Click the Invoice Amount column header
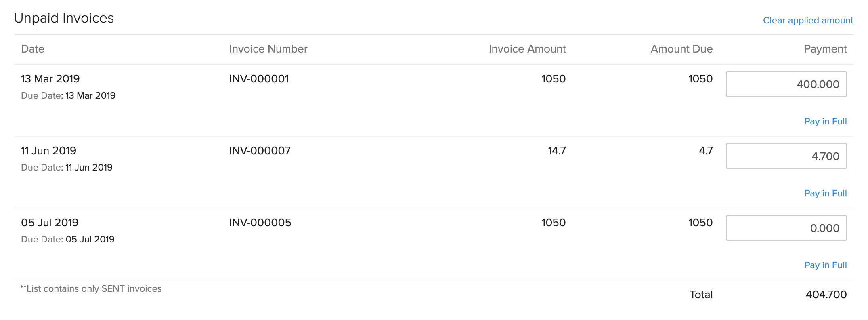 (x=527, y=49)
